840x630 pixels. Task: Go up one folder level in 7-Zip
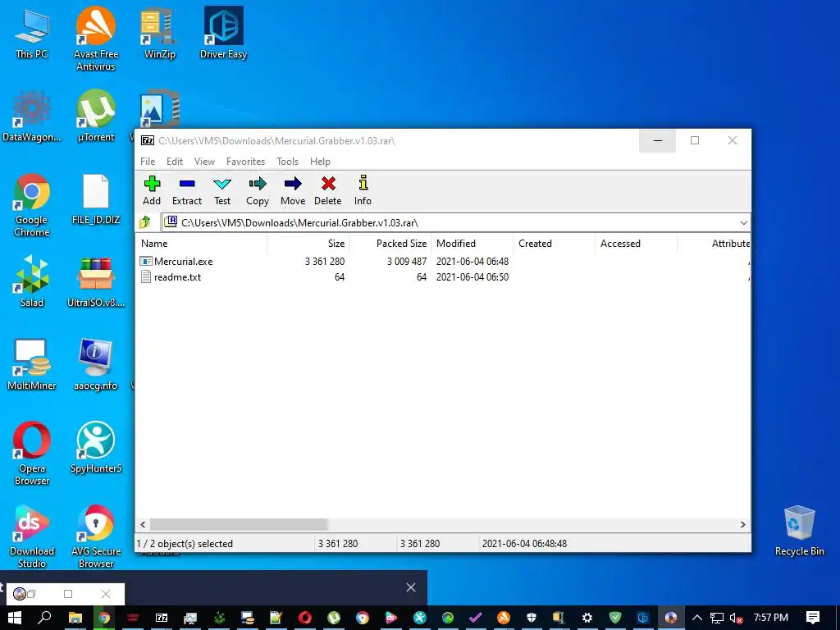click(145, 222)
